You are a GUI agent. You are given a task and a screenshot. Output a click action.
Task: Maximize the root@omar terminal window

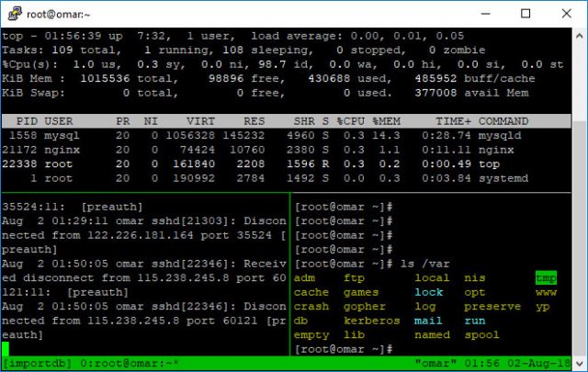[x=525, y=14]
